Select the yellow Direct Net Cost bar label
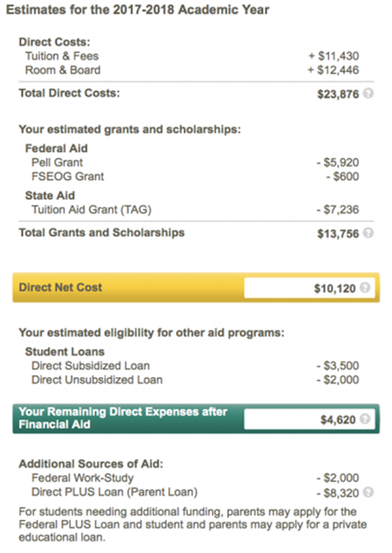Screen dimensions: 392x553 pos(61,287)
